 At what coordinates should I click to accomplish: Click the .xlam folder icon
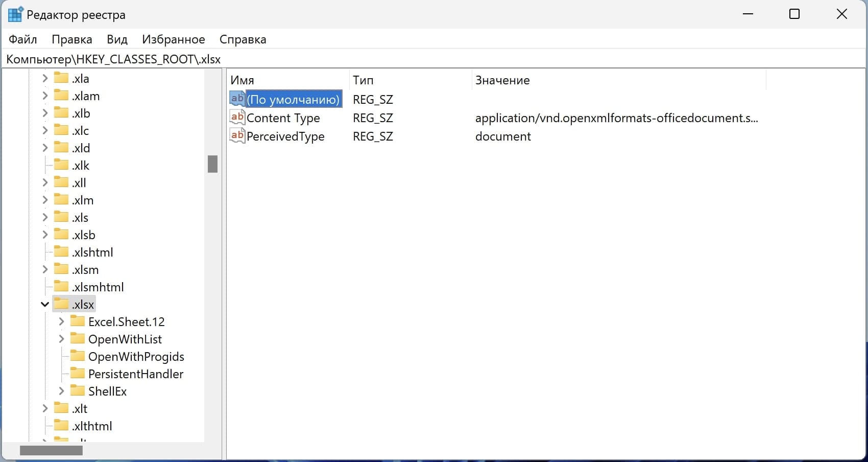pos(61,95)
